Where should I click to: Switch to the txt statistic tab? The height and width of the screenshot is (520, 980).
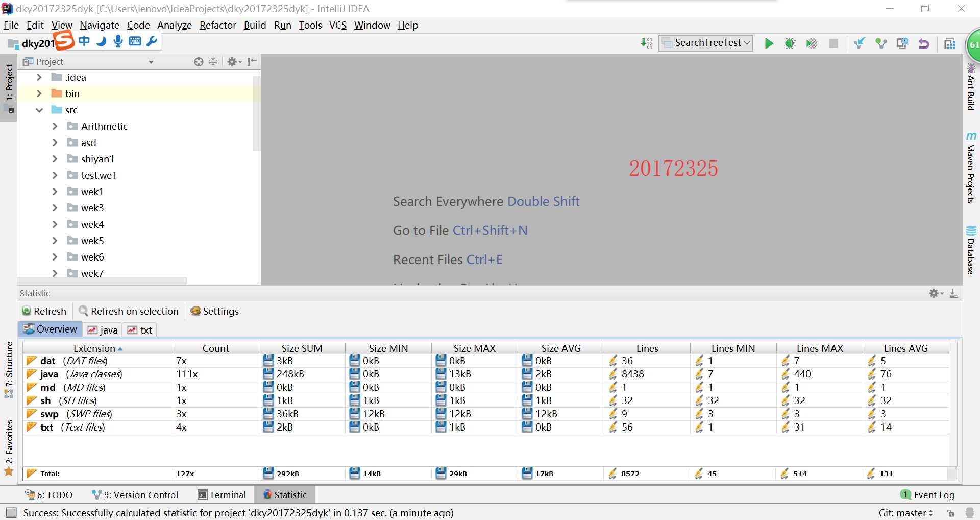[140, 329]
